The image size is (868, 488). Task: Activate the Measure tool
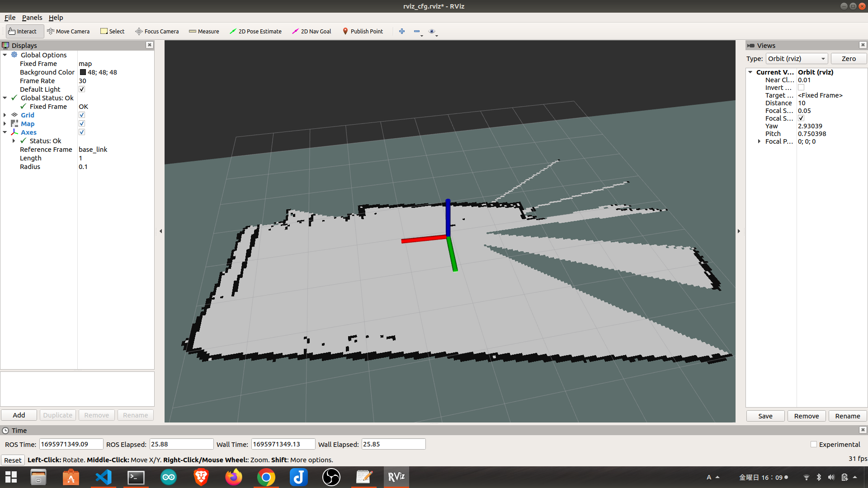coord(204,31)
